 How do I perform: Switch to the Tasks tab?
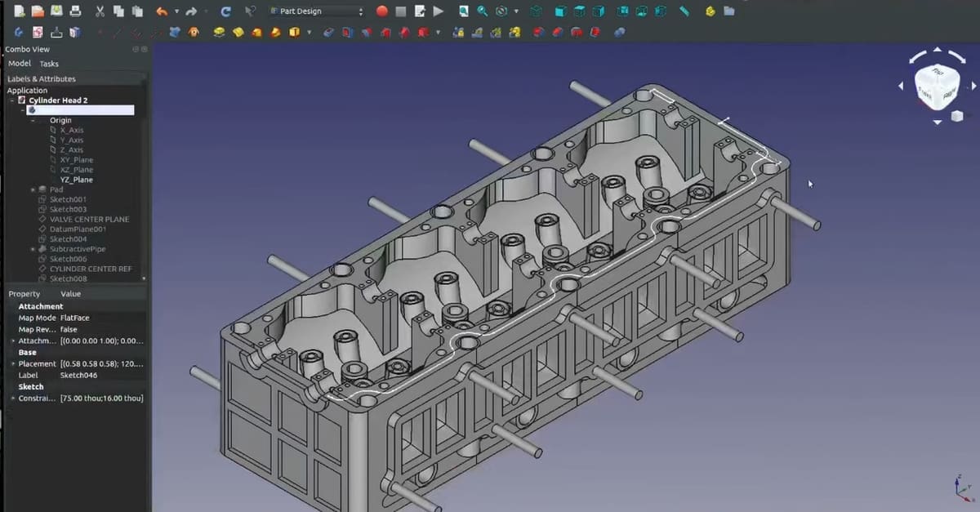[x=49, y=64]
